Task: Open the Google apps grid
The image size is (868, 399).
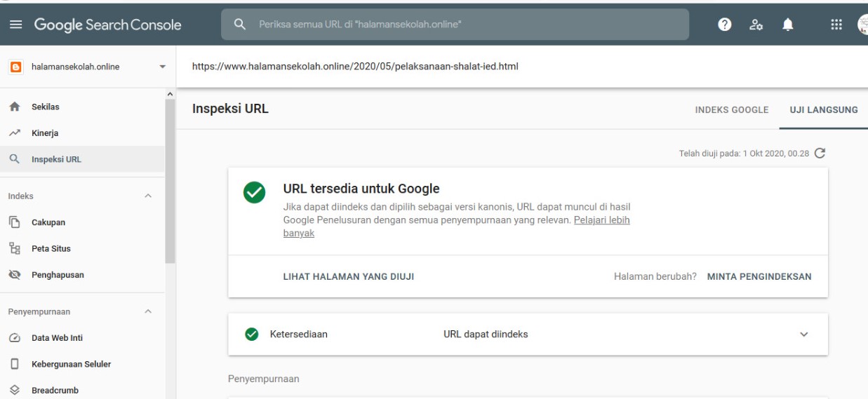Action: point(836,25)
